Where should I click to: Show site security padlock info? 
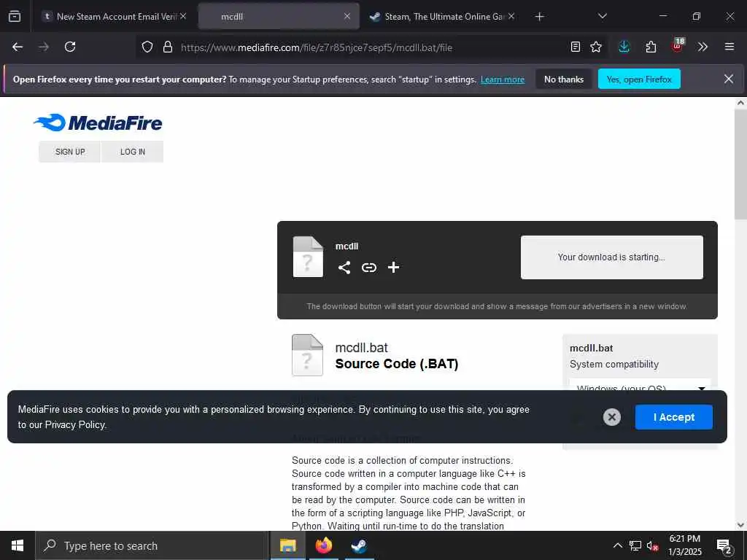point(168,47)
